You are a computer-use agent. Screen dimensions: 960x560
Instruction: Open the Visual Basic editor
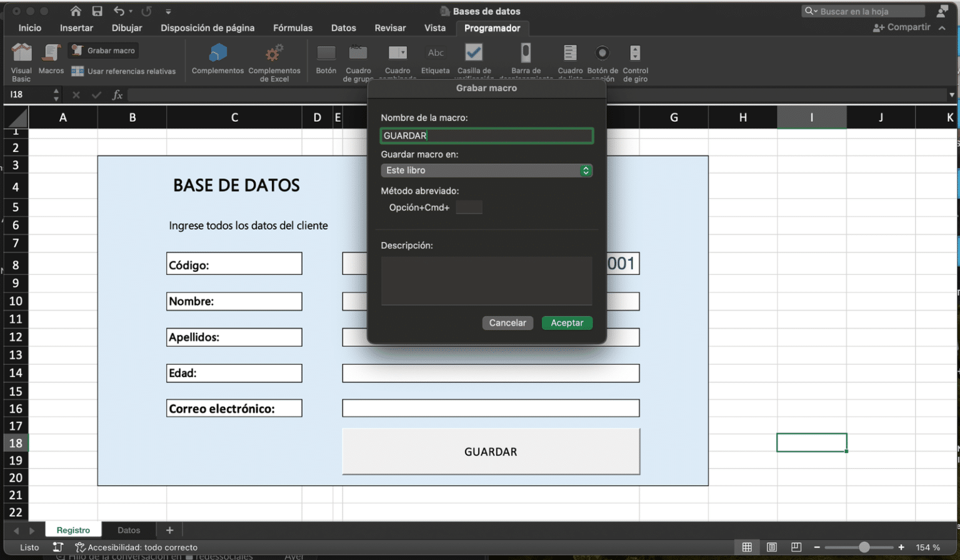point(21,61)
